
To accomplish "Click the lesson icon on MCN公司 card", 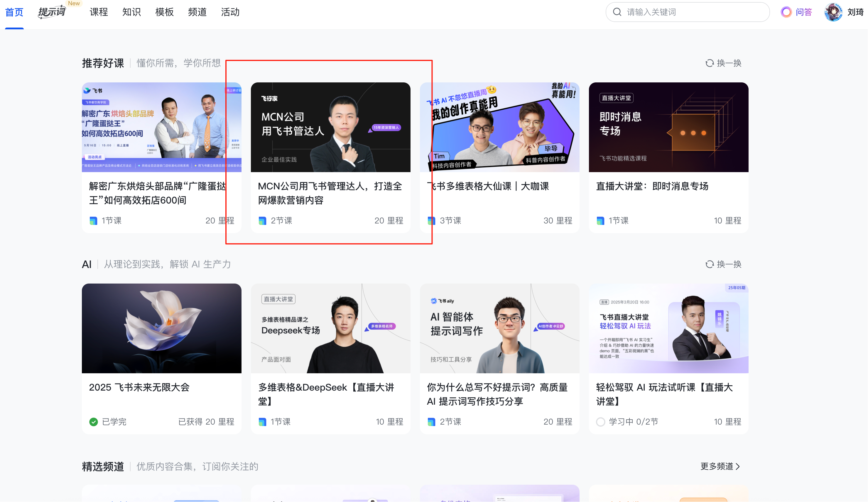I will click(262, 221).
